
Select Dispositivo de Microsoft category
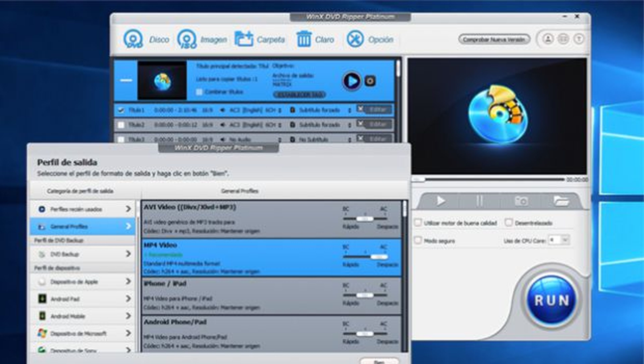pos(83,333)
